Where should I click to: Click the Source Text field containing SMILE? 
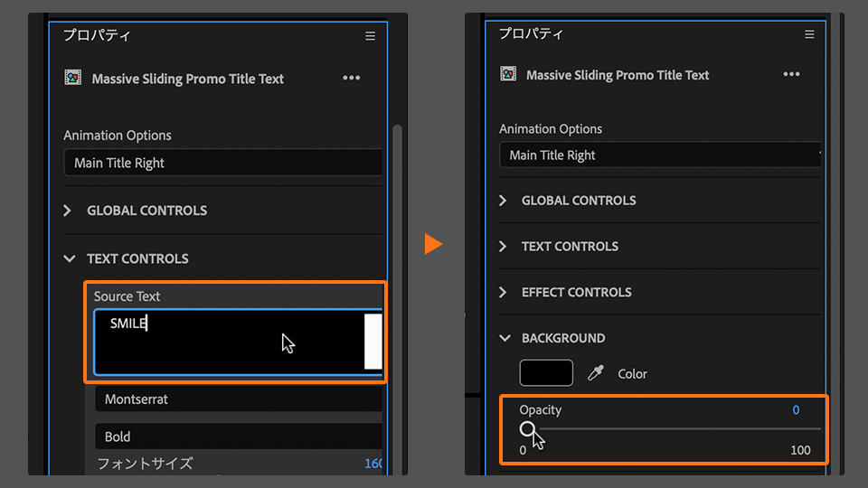pos(228,341)
